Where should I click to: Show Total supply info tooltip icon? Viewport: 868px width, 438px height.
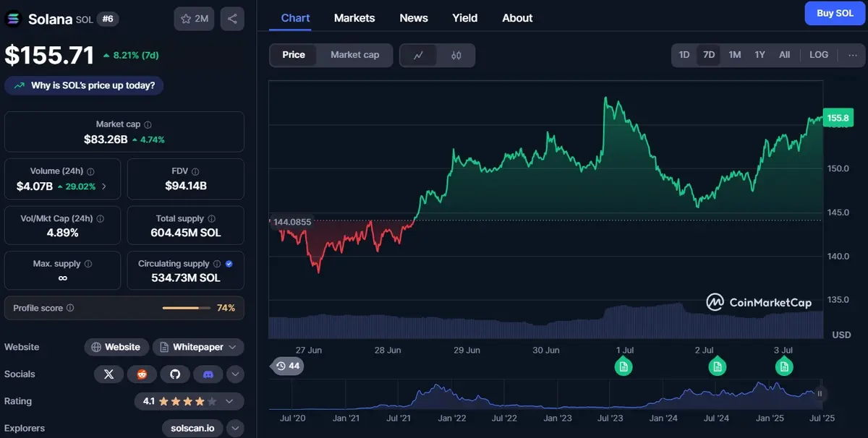tap(211, 219)
